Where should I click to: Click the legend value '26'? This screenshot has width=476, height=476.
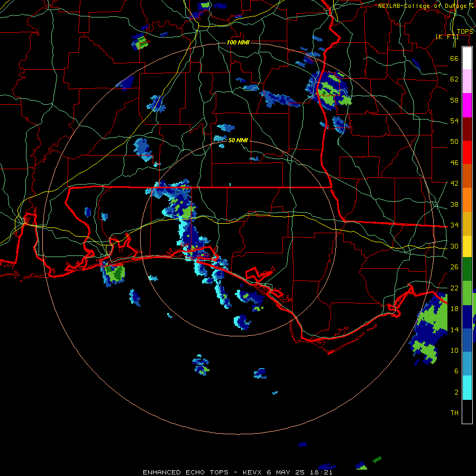pyautogui.click(x=454, y=267)
